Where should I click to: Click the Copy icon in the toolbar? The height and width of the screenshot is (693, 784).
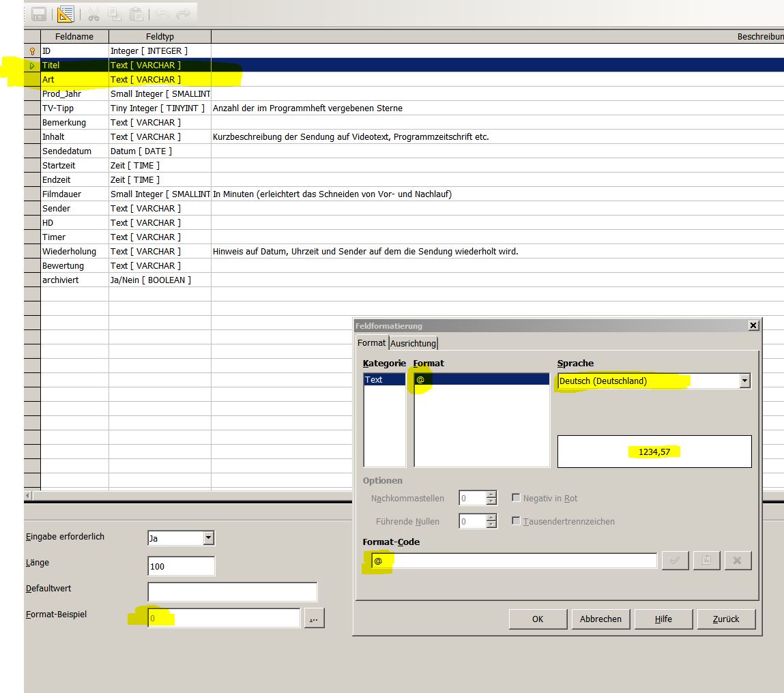pos(115,14)
